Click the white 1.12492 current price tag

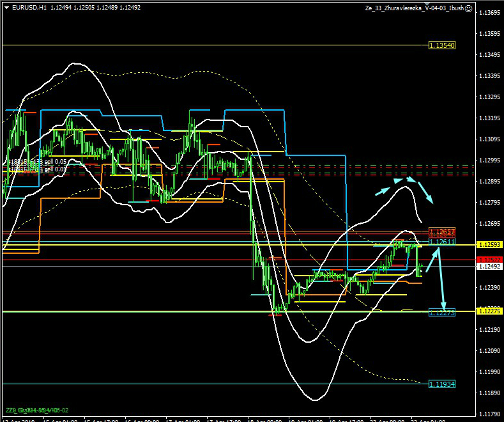[490, 266]
